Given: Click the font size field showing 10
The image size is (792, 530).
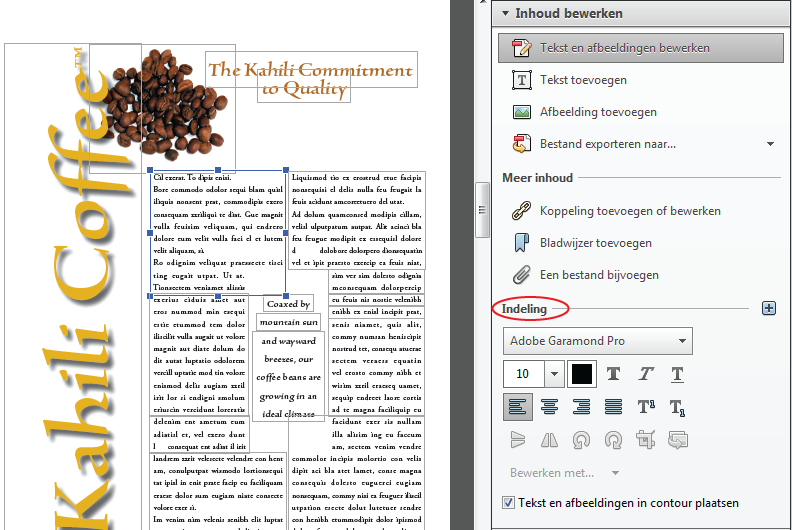Looking at the screenshot, I should [523, 374].
